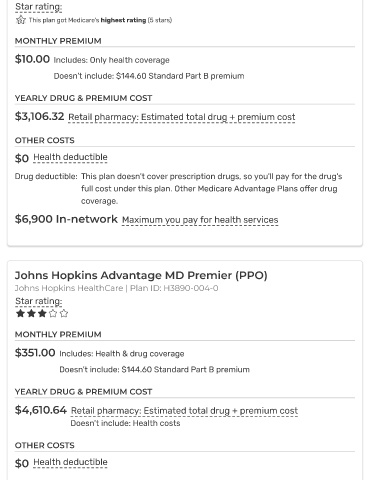The image size is (370, 480).
Task: Open the Star rating definition in top plan
Action: 39,7
